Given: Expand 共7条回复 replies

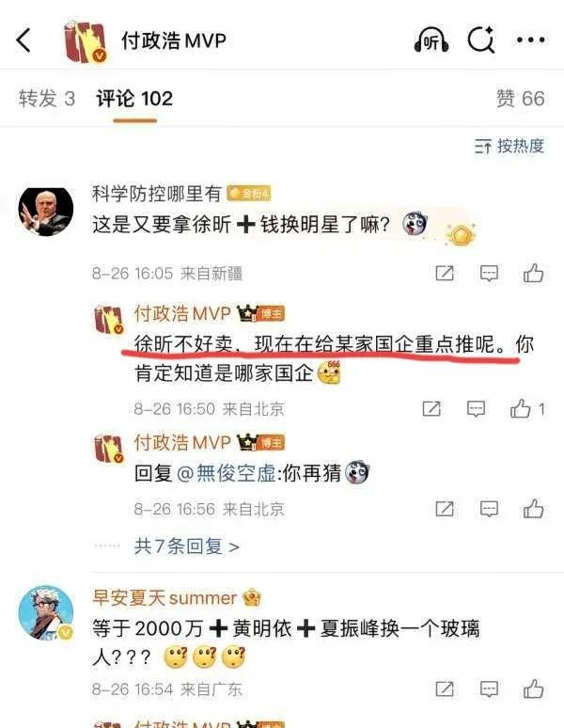Looking at the screenshot, I should tap(186, 546).
